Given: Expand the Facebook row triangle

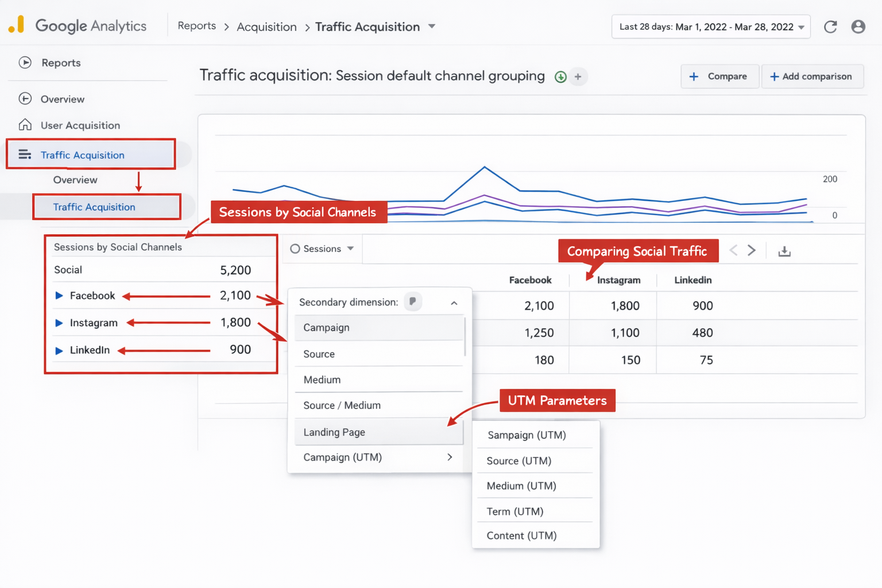Looking at the screenshot, I should [x=59, y=295].
